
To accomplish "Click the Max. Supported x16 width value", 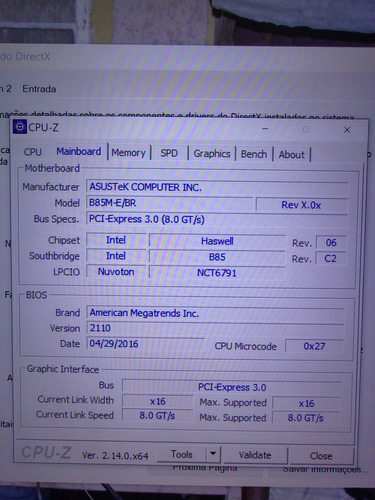I will (306, 403).
